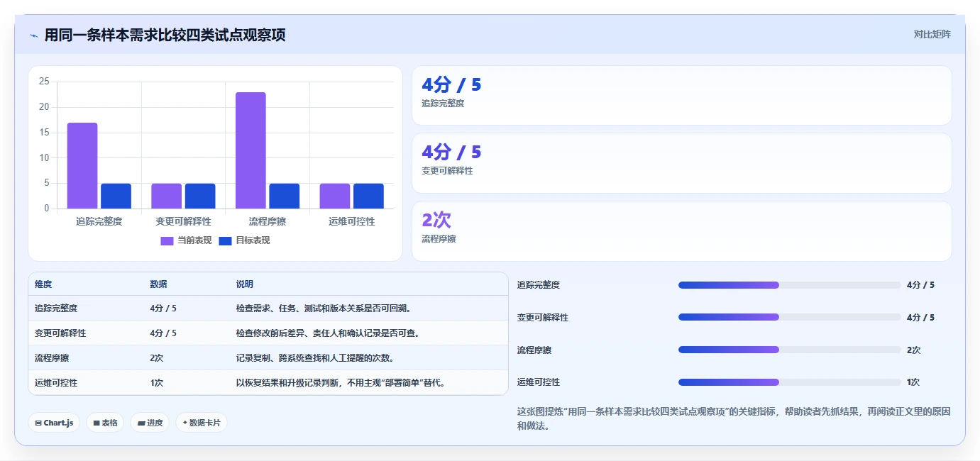Select the 数据卡片 tag chip
Image resolution: width=980 pixels, height=461 pixels.
pos(202,423)
